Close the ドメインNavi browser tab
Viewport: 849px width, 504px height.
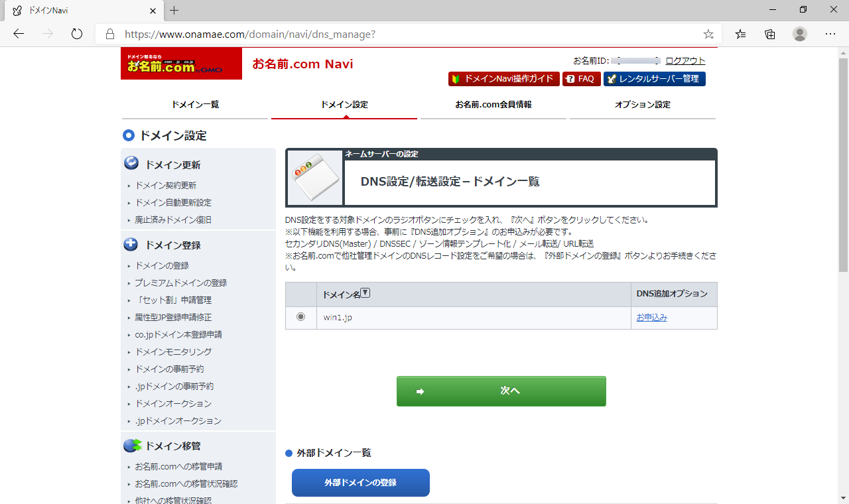click(x=153, y=11)
